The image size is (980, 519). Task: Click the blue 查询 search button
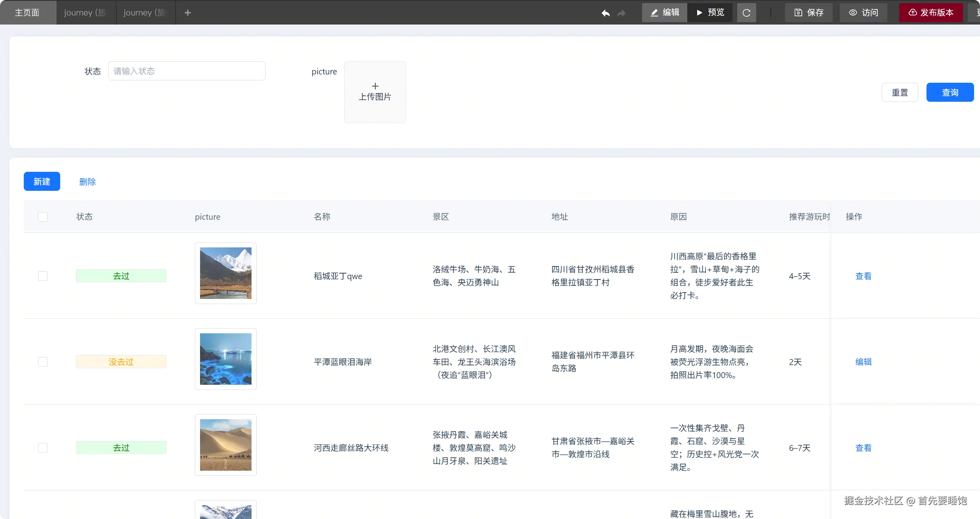click(x=949, y=92)
